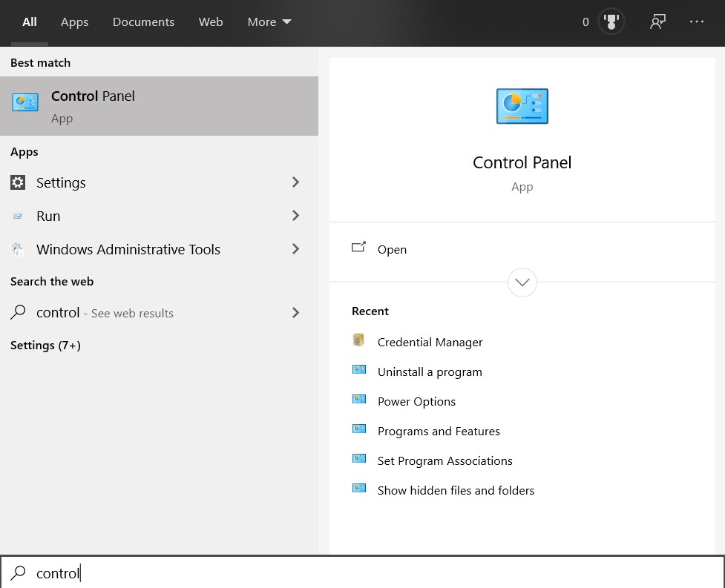725x588 pixels.
Task: Click the large Control Panel preview icon
Action: click(522, 106)
